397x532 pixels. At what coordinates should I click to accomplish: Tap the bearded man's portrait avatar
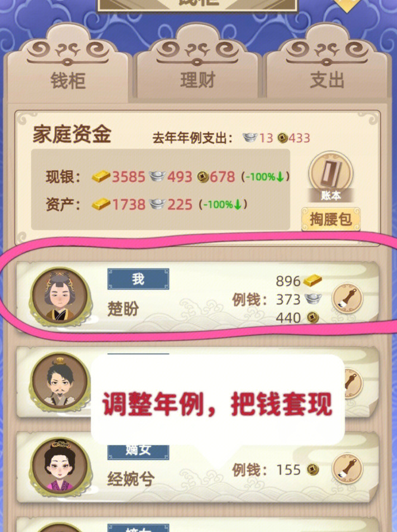click(60, 382)
